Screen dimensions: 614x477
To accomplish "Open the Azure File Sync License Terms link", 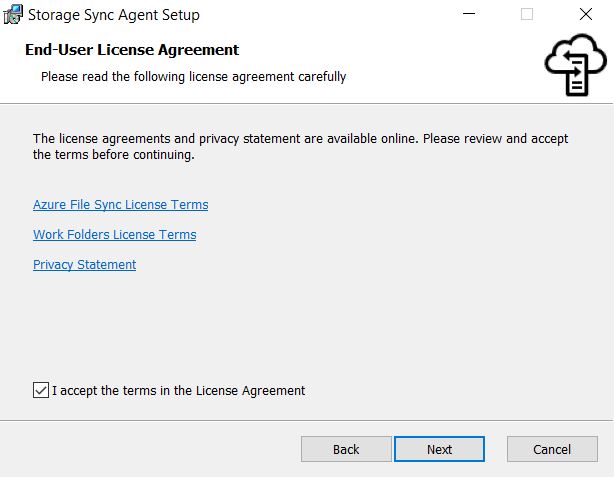I will point(121,204).
